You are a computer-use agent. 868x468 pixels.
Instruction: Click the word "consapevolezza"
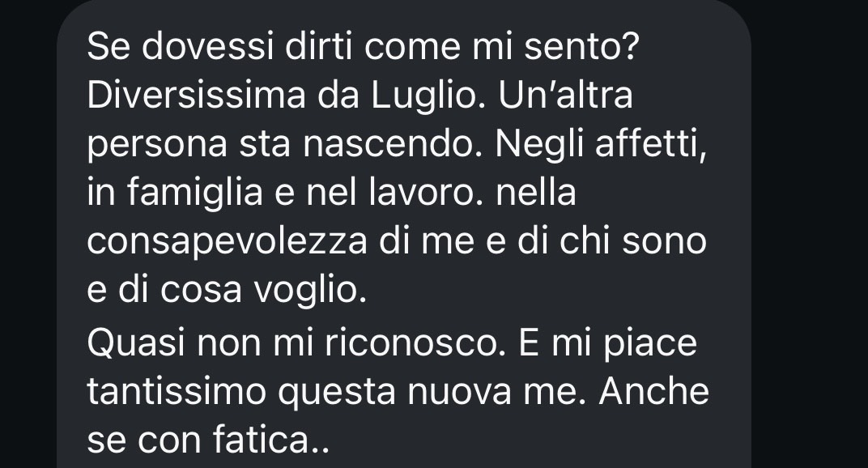[x=227, y=241]
